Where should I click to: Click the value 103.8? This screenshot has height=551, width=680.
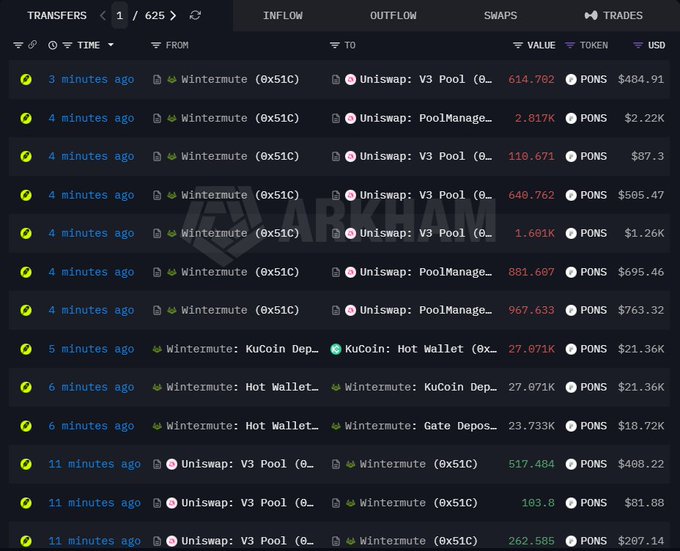[x=538, y=503]
